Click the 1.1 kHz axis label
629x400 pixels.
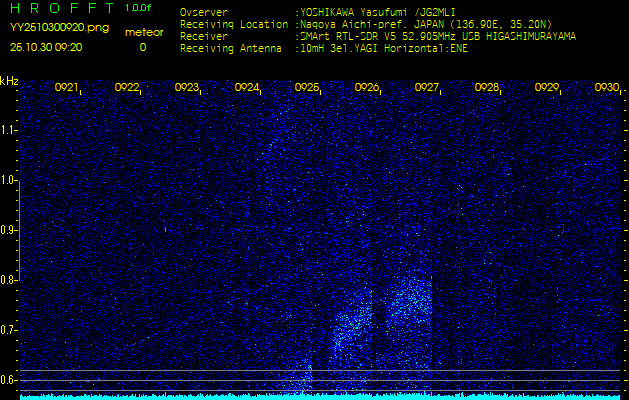pyautogui.click(x=8, y=130)
